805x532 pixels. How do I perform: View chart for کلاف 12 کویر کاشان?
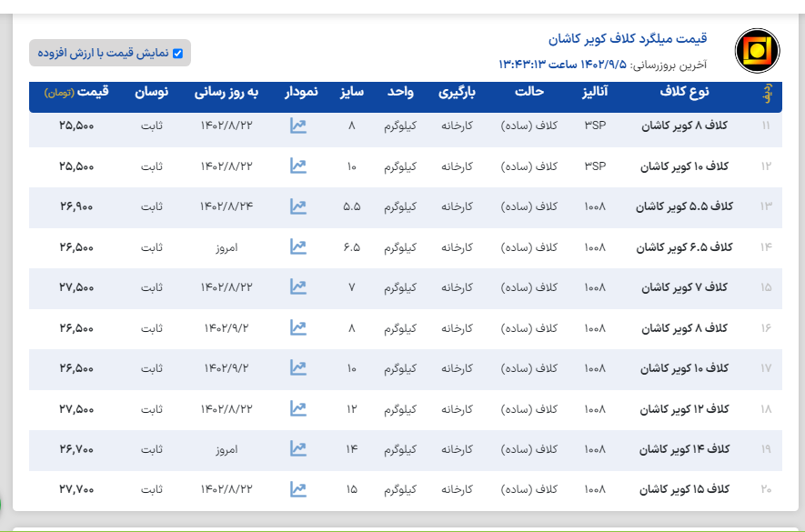[x=298, y=408]
